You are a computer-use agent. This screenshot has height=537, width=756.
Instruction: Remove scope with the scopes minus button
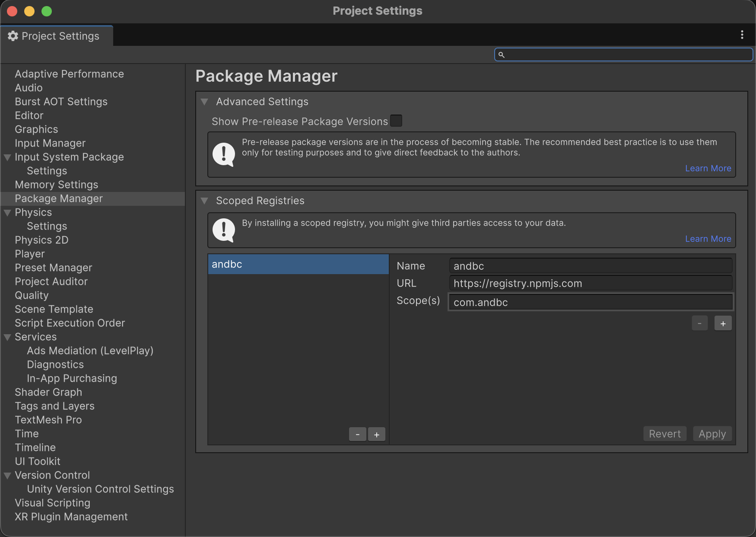tap(699, 323)
